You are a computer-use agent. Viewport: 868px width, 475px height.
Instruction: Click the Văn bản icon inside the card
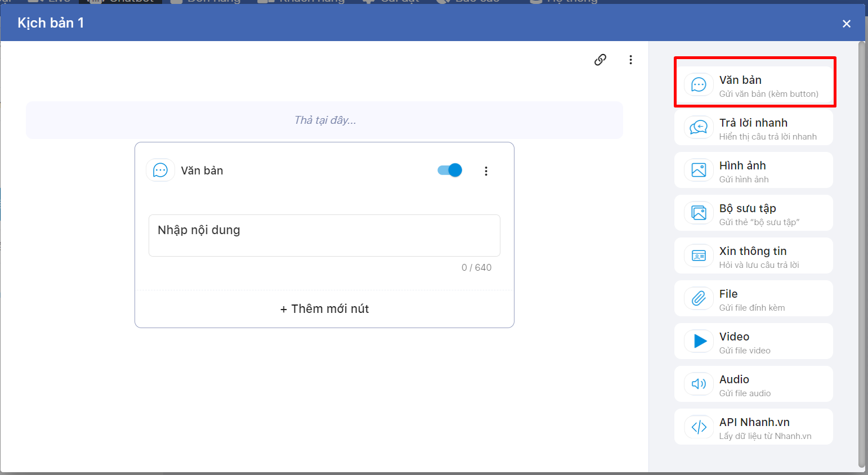pyautogui.click(x=160, y=171)
